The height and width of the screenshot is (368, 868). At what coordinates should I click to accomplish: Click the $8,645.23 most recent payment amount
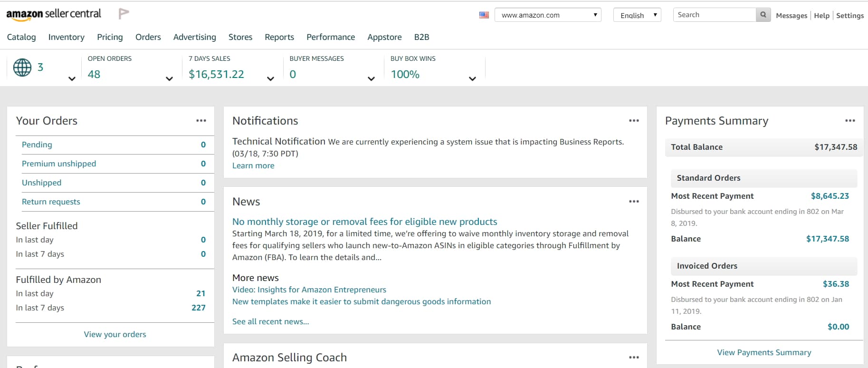point(830,196)
